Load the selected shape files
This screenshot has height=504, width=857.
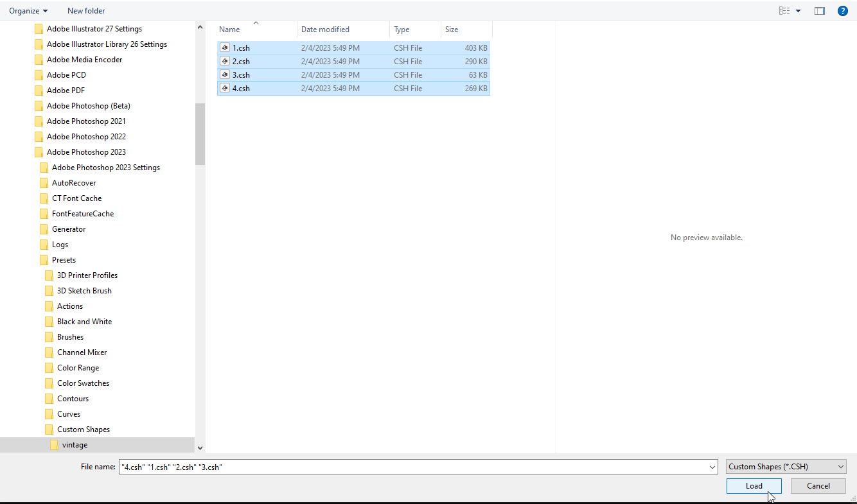pos(754,485)
